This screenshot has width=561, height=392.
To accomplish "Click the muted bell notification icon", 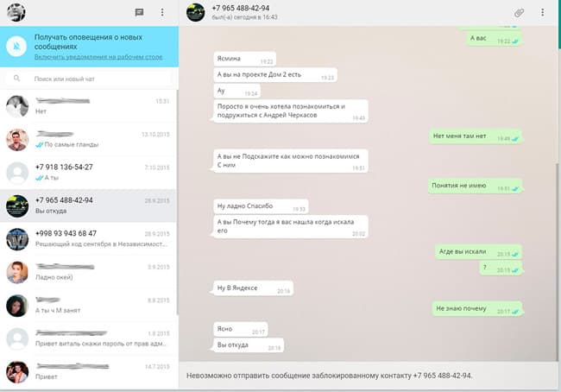I will coord(16,46).
